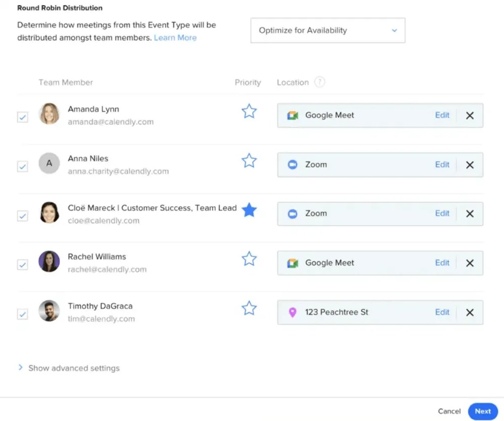
Task: Toggle priority star for Amanda Lynn
Action: 249,111
